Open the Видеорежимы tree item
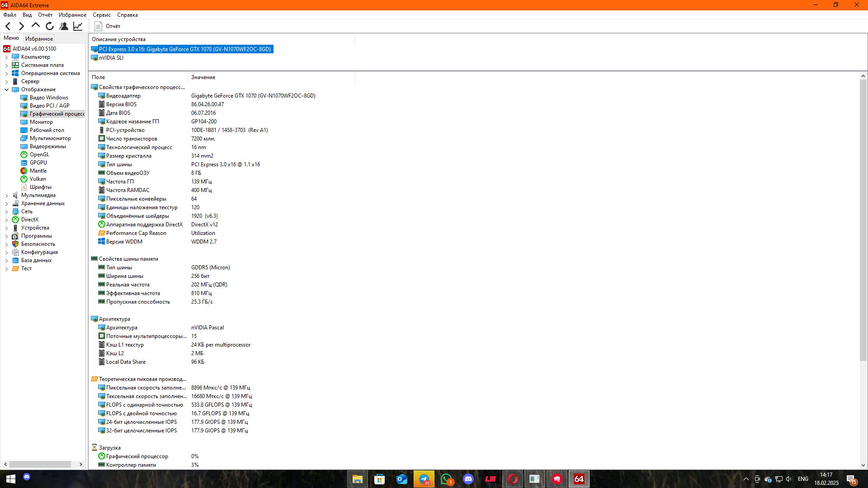Image resolution: width=868 pixels, height=488 pixels. click(x=47, y=146)
